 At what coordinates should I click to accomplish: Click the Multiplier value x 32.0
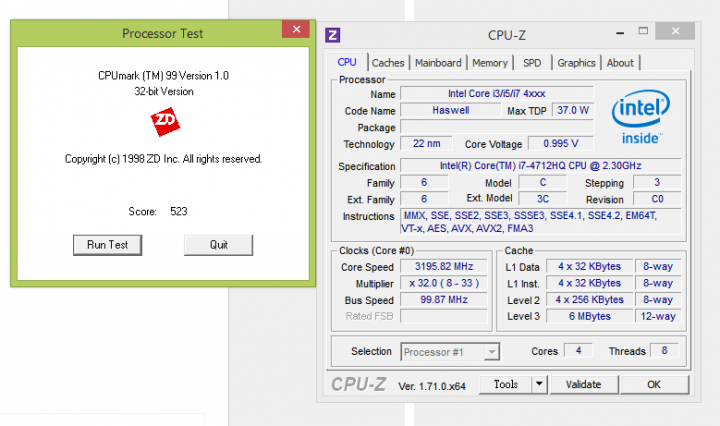pyautogui.click(x=444, y=283)
